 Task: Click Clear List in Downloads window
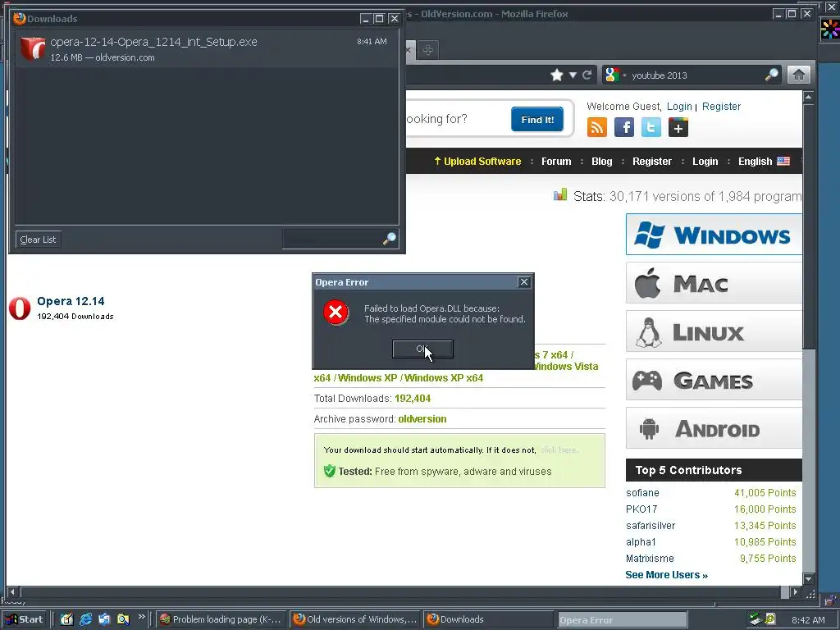38,240
